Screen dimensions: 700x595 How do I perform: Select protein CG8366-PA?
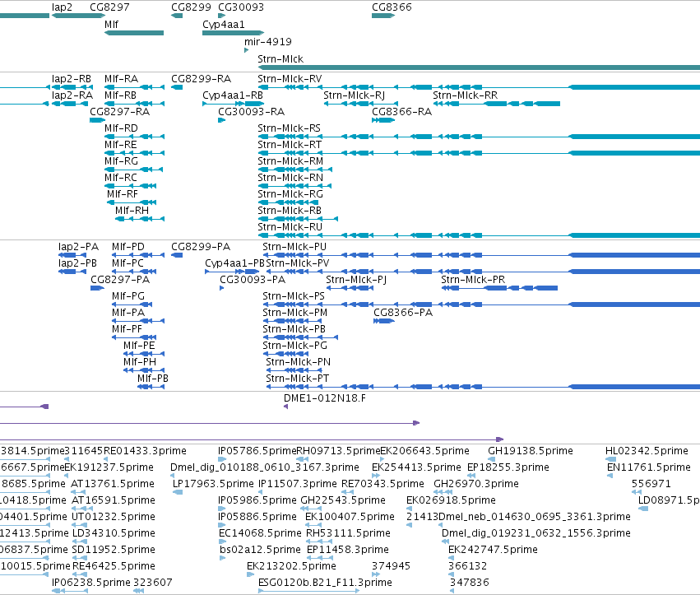(x=403, y=312)
